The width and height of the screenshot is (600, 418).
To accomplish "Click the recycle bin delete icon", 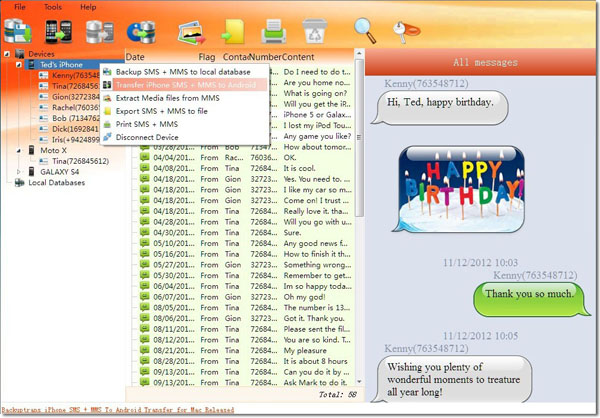I will (x=315, y=31).
